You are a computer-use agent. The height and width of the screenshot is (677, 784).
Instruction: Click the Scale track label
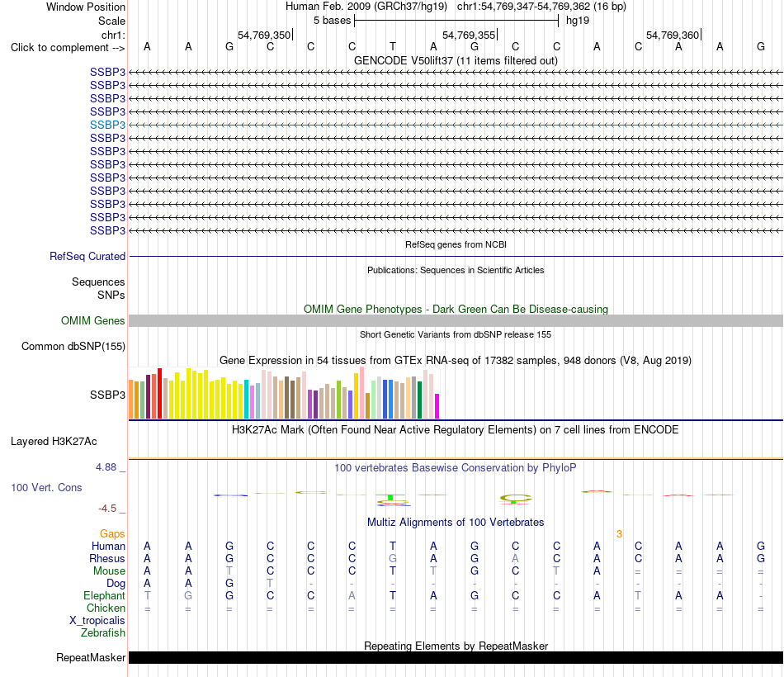(x=111, y=21)
